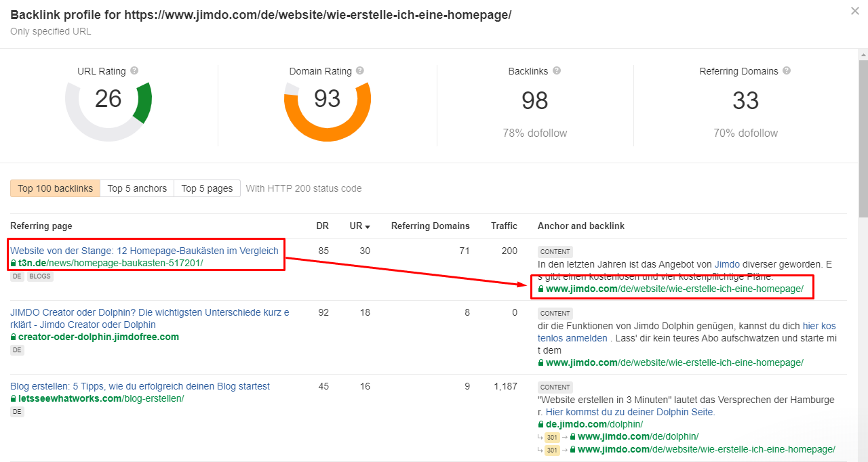Click the 'hier kostenlos anmelden' anchor link

click(687, 331)
